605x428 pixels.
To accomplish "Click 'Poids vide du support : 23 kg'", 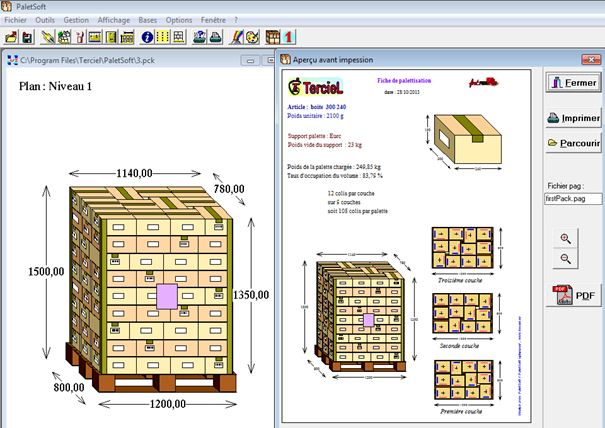I will 324,145.
